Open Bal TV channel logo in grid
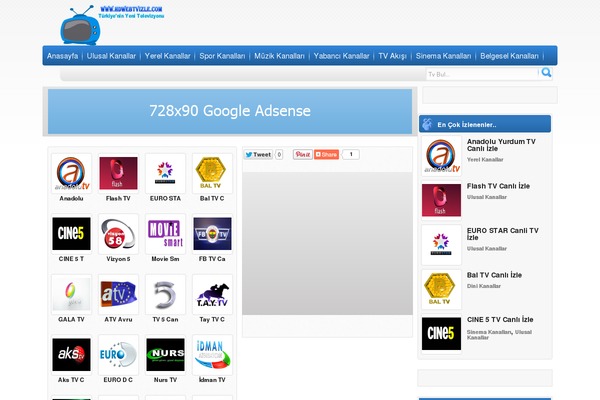The image size is (600, 400). pos(212,173)
